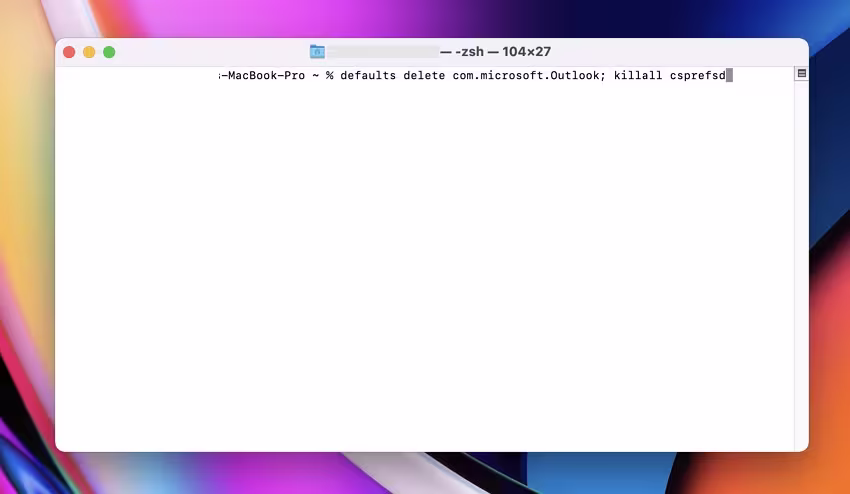
Task: Click the green zoom window button
Action: (109, 52)
